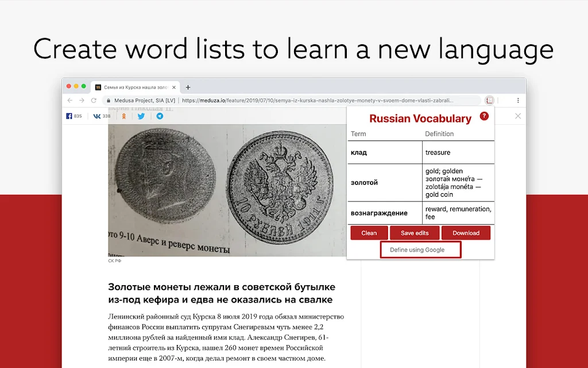
Task: Click Define using Google button
Action: tap(420, 250)
